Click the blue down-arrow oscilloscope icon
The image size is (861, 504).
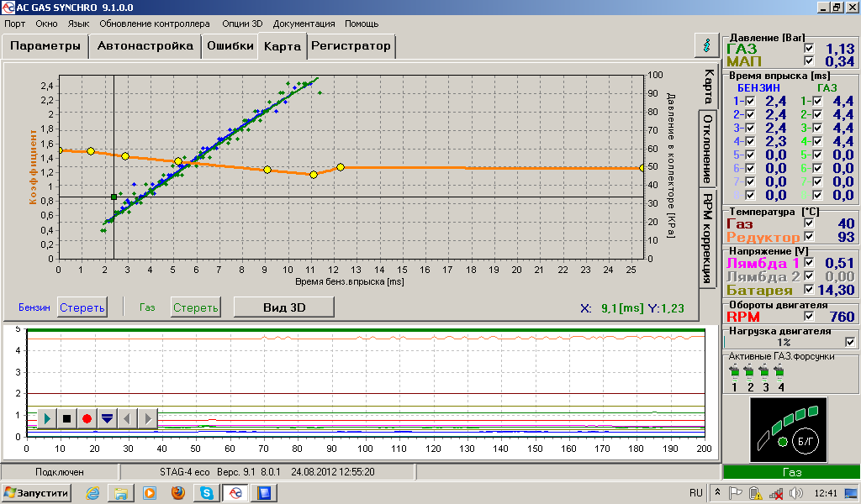click(107, 419)
